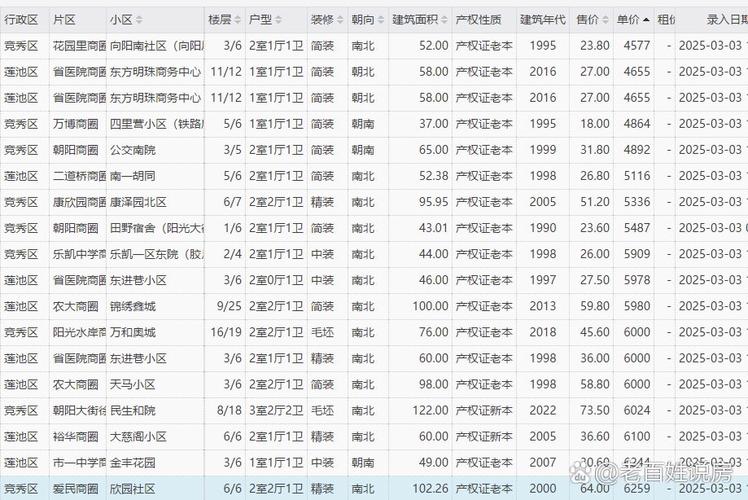Click the 建筑年代 column header

click(x=542, y=20)
